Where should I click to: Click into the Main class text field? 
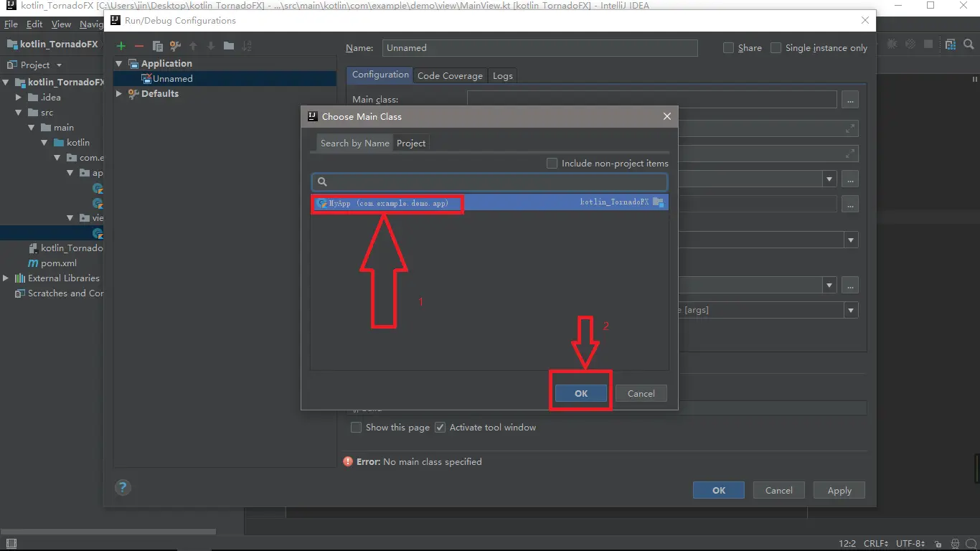tap(652, 99)
